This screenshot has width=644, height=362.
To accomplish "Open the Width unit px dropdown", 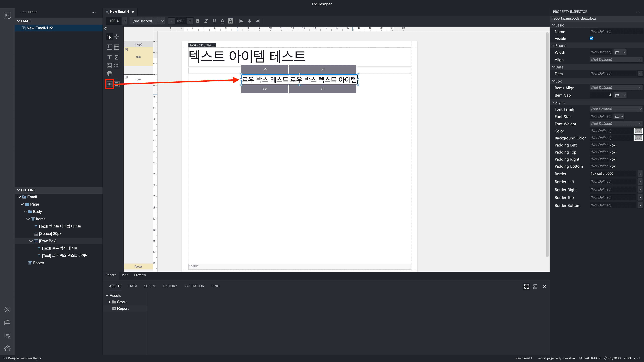I will (620, 52).
